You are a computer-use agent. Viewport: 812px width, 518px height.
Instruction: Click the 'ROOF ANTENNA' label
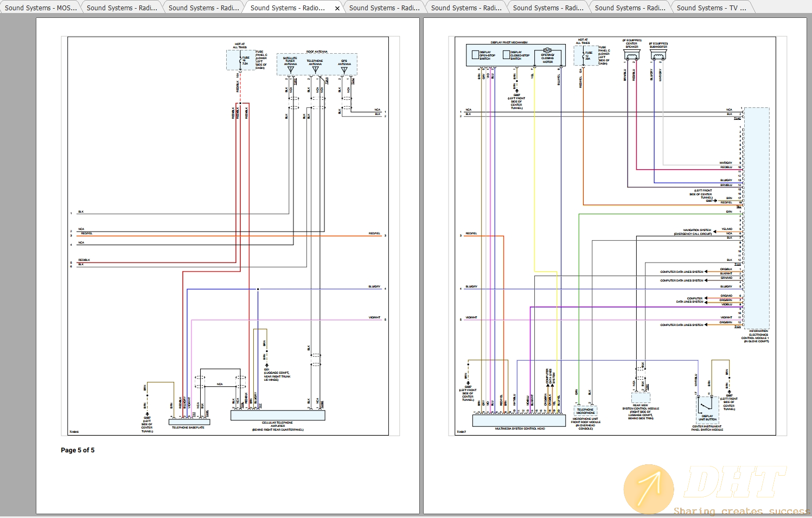317,52
